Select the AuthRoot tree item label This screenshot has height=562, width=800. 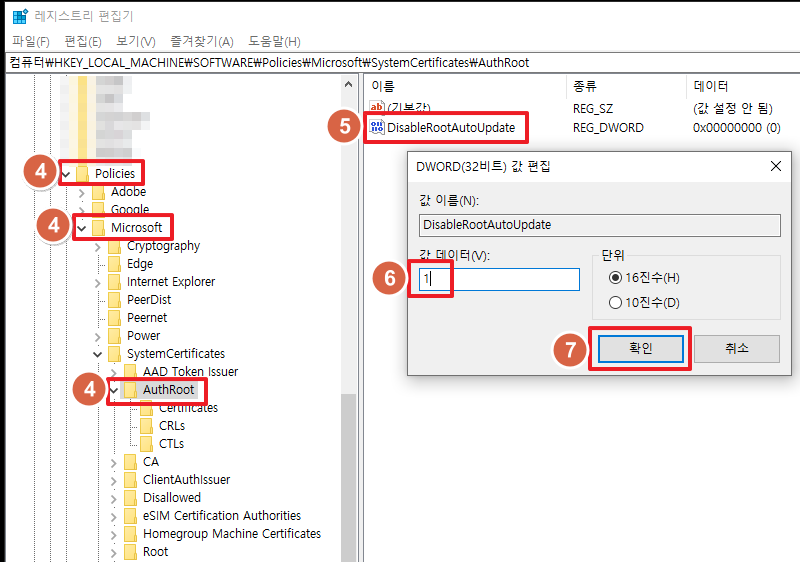pos(168,390)
